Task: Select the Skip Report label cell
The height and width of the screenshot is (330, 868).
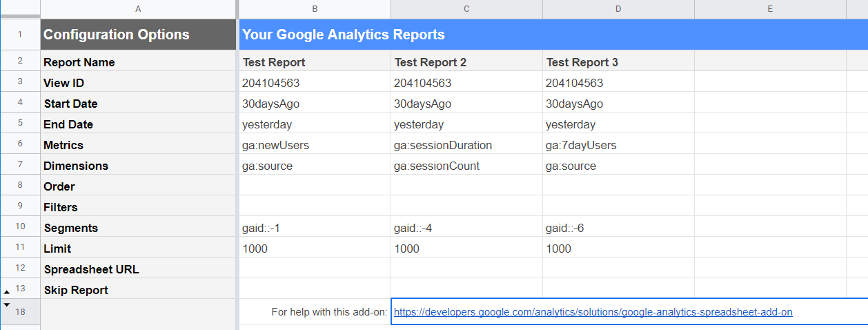Action: click(138, 290)
